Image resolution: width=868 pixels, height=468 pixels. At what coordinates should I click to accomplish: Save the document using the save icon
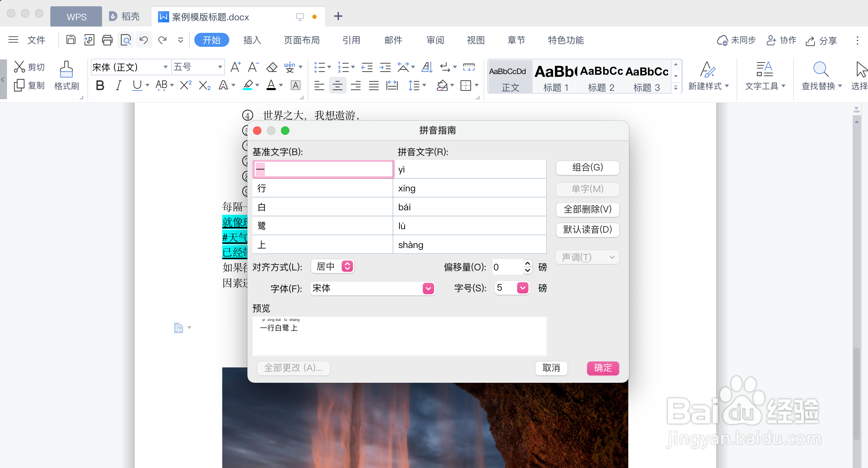pos(71,39)
